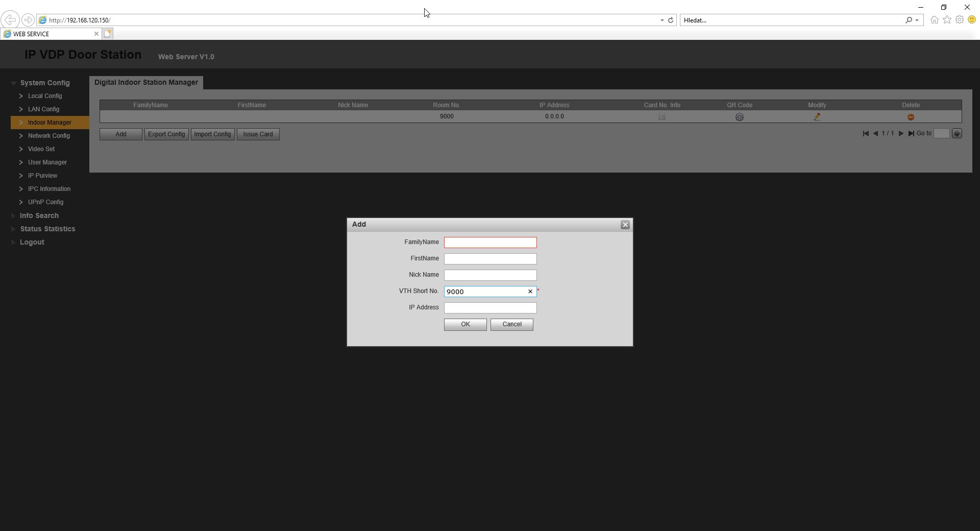Clear the VTH Short No. field with X
The image size is (980, 531).
click(x=530, y=292)
